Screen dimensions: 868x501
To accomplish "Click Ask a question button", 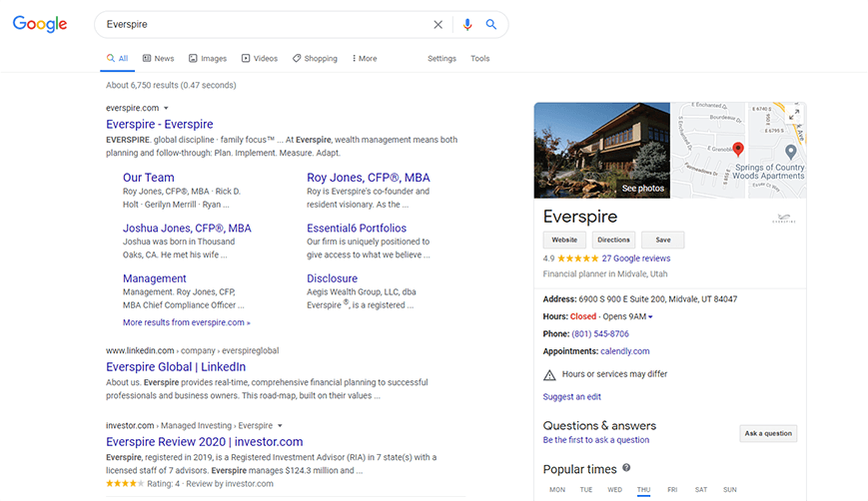I will (x=768, y=433).
